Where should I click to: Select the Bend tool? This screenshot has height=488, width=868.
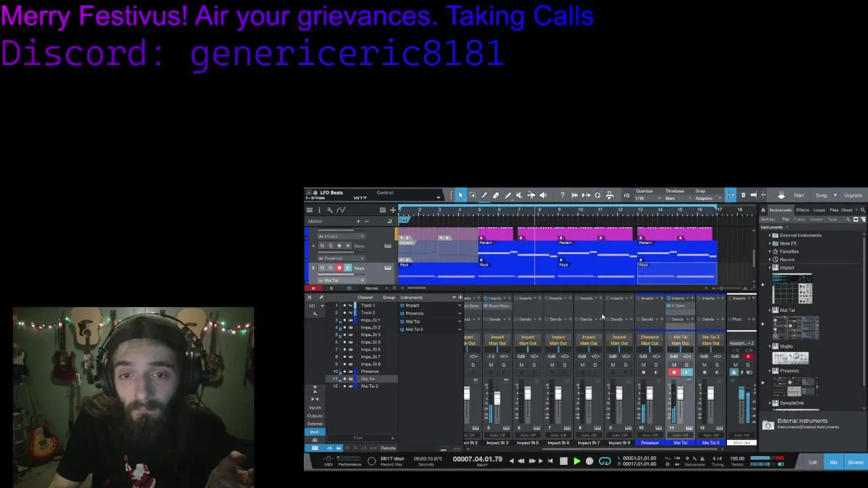coord(531,195)
